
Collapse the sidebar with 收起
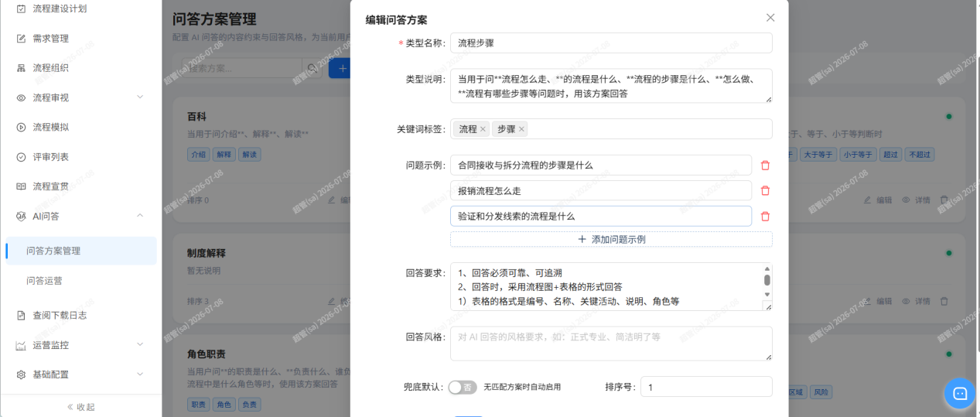click(80, 407)
